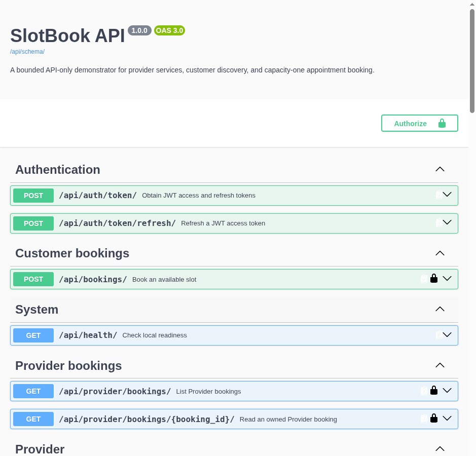
Task: Copy path icon for Read an owned Provider booking
Action: [x=424, y=419]
